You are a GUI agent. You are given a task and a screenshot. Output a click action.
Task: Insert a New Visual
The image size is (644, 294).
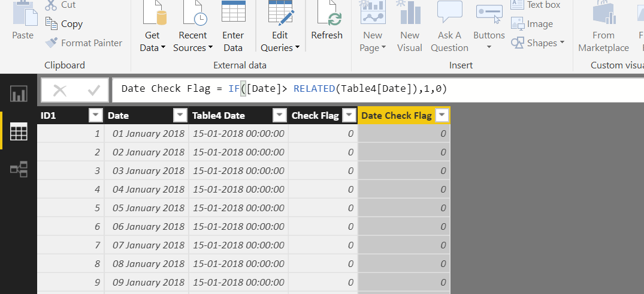tap(410, 27)
